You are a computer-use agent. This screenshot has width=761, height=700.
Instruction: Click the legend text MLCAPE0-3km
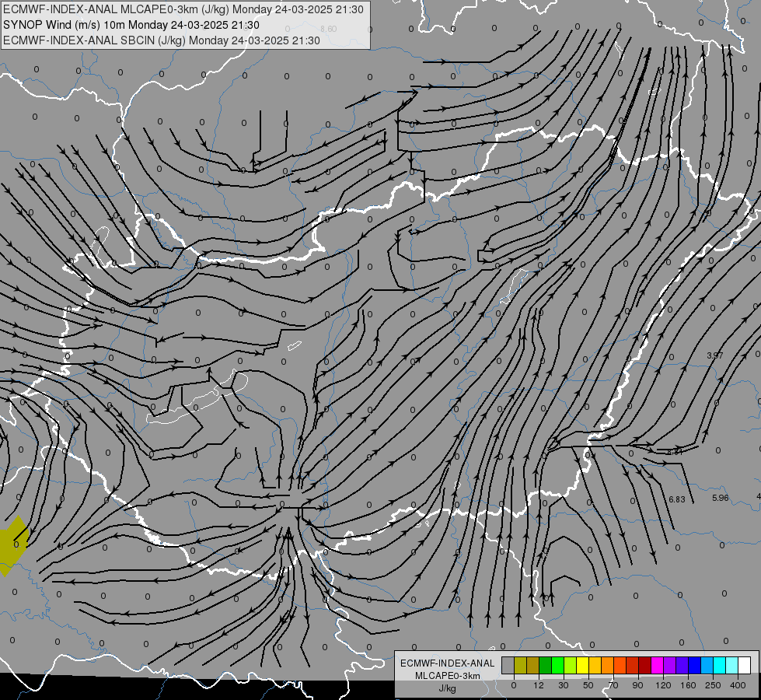pos(447,676)
